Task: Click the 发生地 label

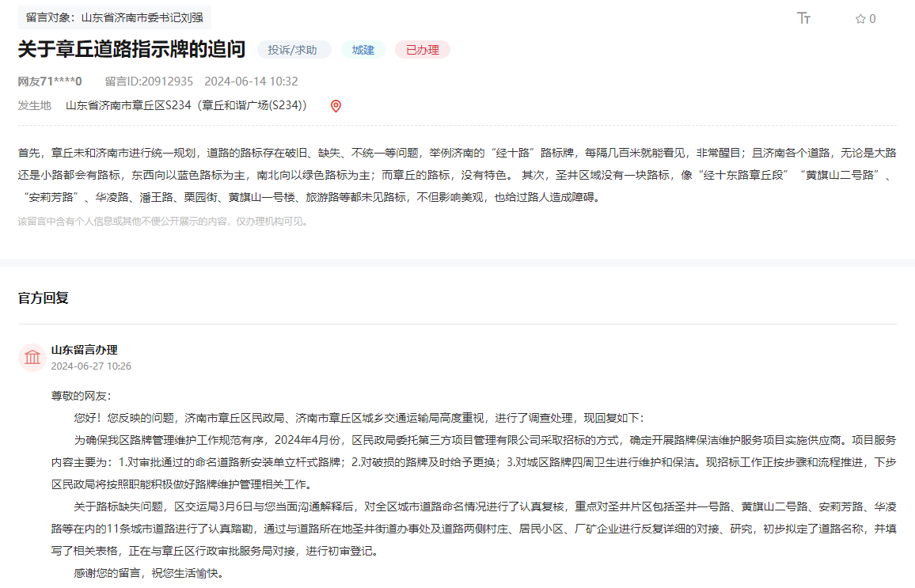Action: 34,105
